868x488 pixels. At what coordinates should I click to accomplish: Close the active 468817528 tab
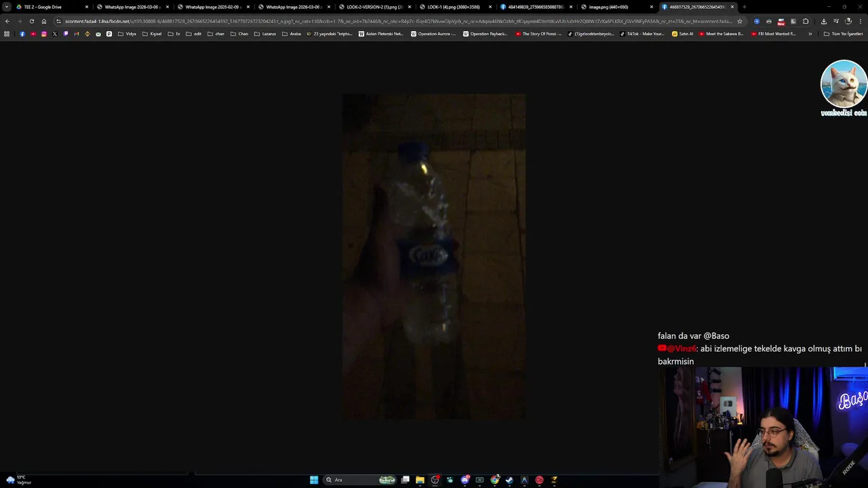(732, 7)
